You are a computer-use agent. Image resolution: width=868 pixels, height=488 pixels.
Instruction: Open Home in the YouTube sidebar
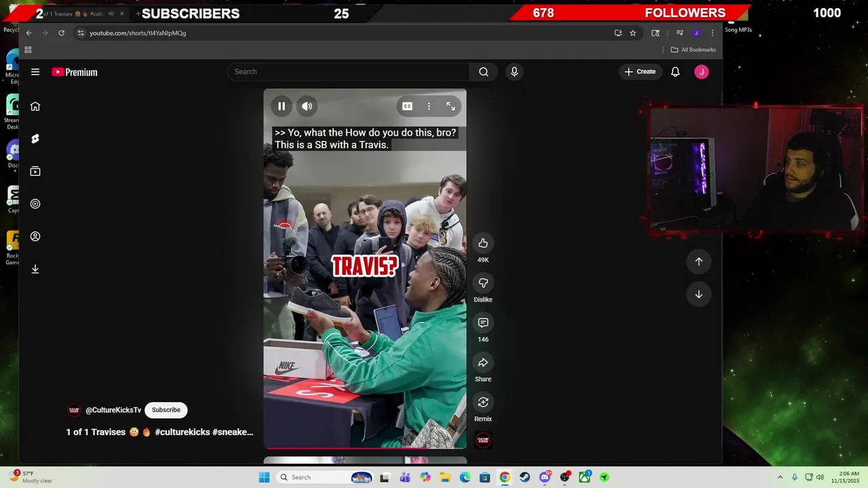pyautogui.click(x=35, y=106)
